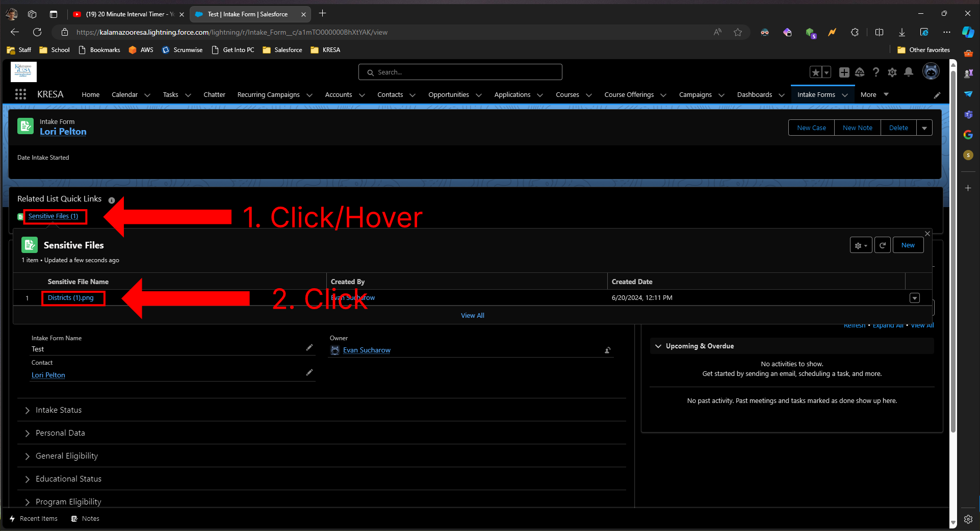Image resolution: width=980 pixels, height=531 pixels.
Task: Open the App Launcher grid icon
Action: click(x=20, y=94)
